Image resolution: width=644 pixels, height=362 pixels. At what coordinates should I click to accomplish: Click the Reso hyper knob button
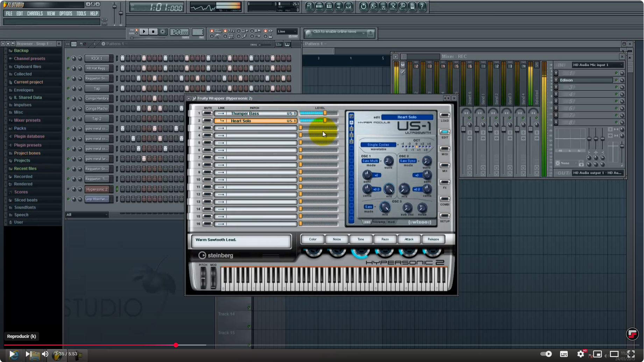385,240
